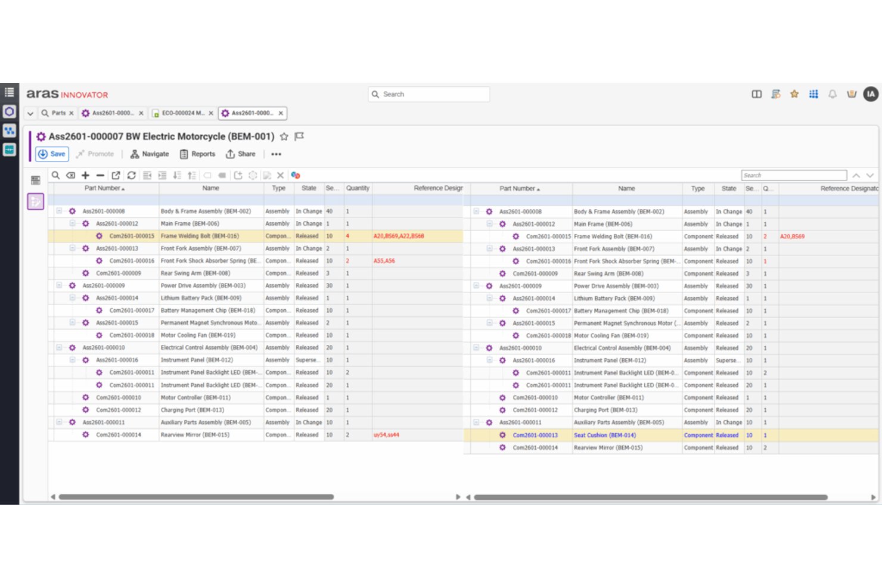Click the Save button
Viewport: 882px width, 588px height.
coord(52,154)
